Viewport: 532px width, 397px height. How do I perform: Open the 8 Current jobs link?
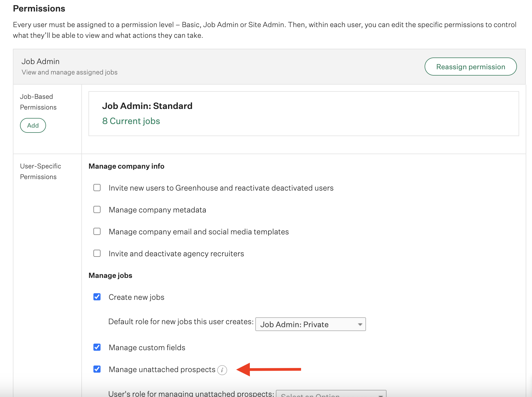coord(131,121)
